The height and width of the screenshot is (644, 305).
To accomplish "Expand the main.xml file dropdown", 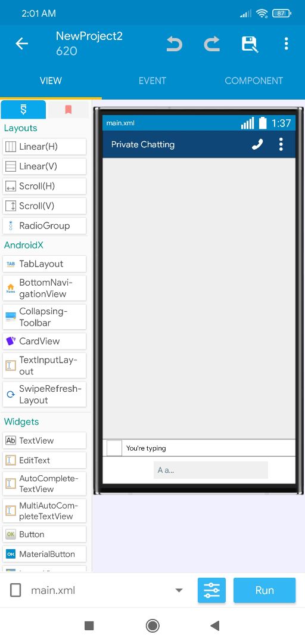I will 179,590.
